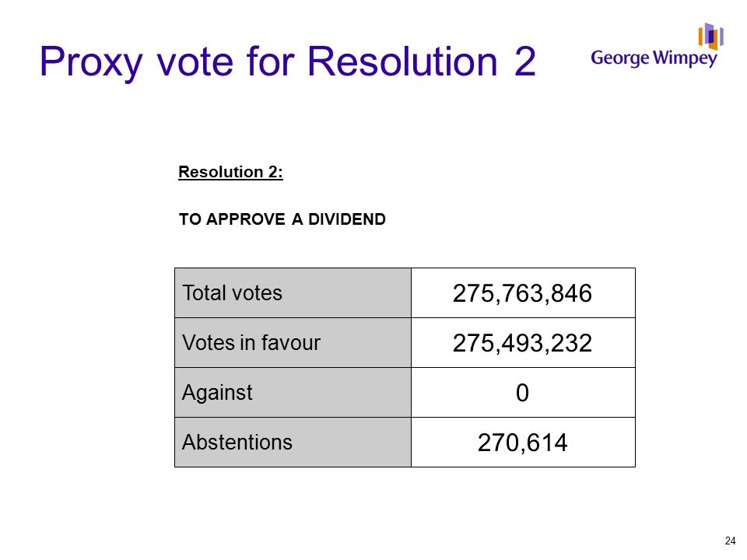Click the George Wimpey logo icon
747x560 pixels.
pos(710,37)
